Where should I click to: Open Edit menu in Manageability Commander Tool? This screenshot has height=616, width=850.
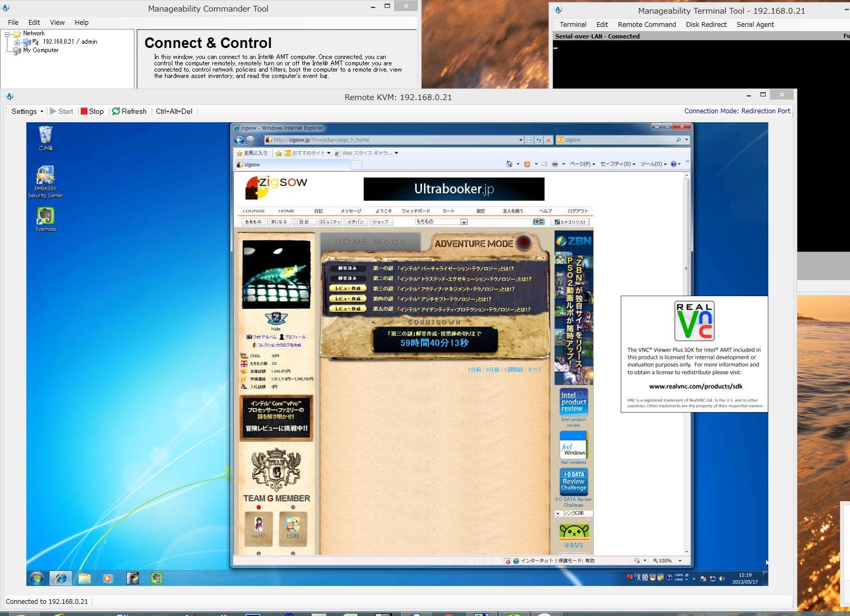click(34, 22)
